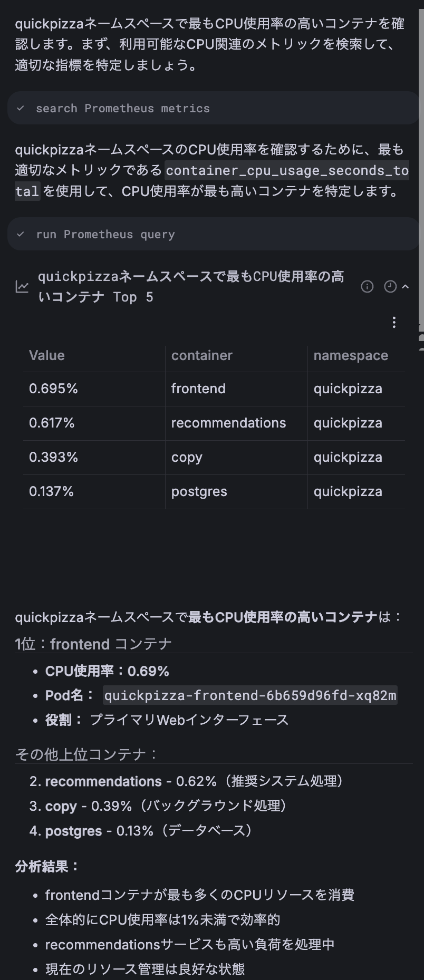Image resolution: width=424 pixels, height=980 pixels.
Task: Click checkmark on run Prometheus query step
Action: (21, 234)
